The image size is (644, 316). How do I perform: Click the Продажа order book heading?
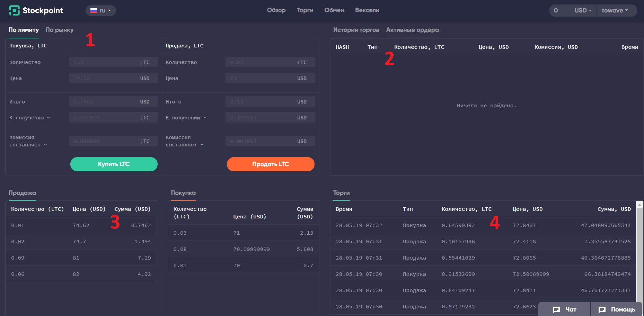click(x=22, y=193)
